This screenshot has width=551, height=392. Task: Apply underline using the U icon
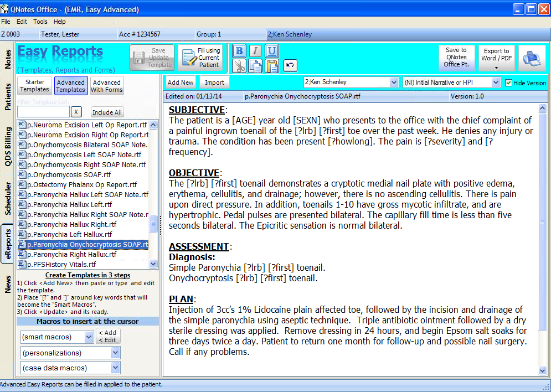(271, 51)
